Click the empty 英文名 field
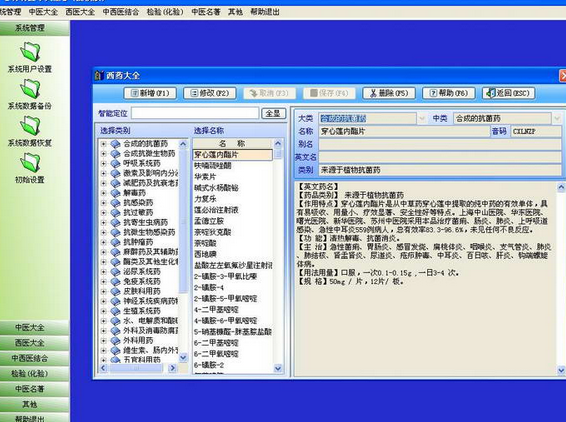The image size is (566, 422). pyautogui.click(x=440, y=157)
